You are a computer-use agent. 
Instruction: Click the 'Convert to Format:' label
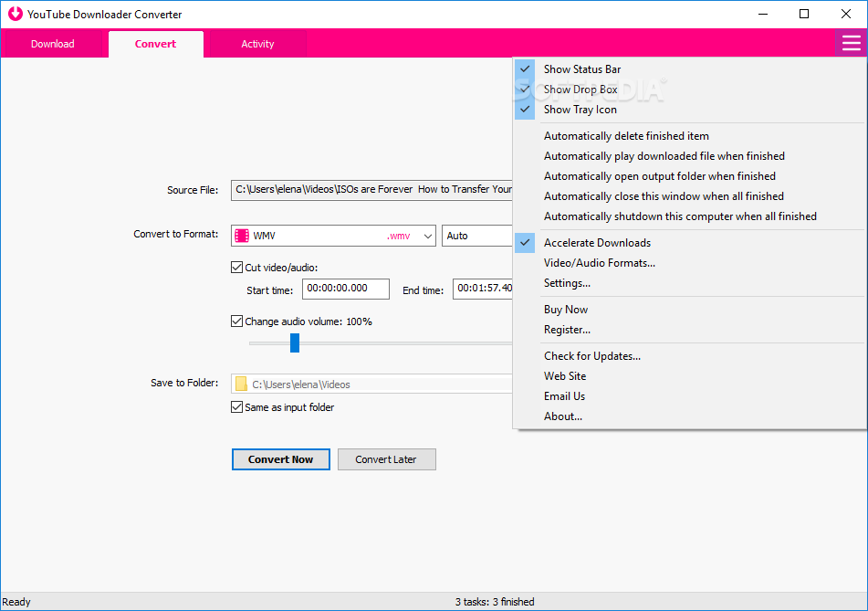tap(176, 234)
